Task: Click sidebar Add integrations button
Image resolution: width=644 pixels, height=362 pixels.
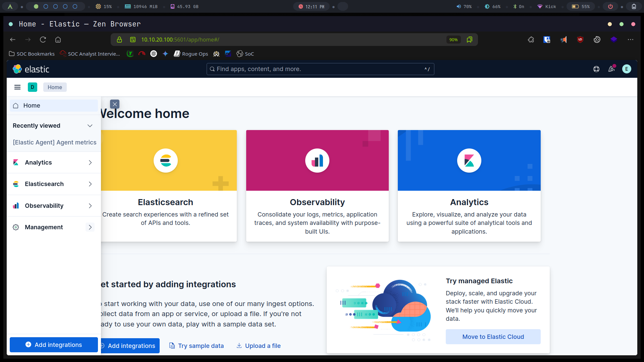Action: pyautogui.click(x=54, y=345)
